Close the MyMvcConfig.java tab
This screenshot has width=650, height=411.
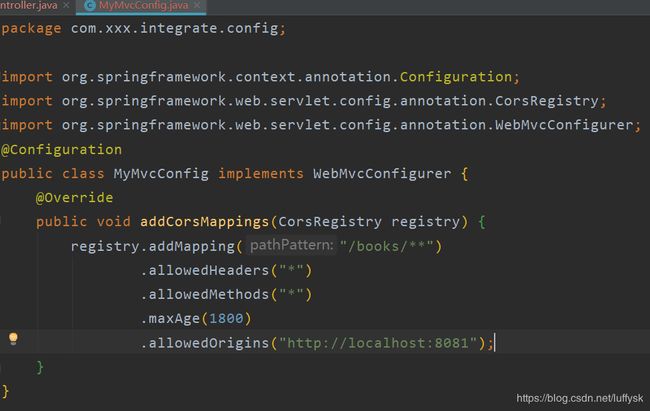pos(197,5)
